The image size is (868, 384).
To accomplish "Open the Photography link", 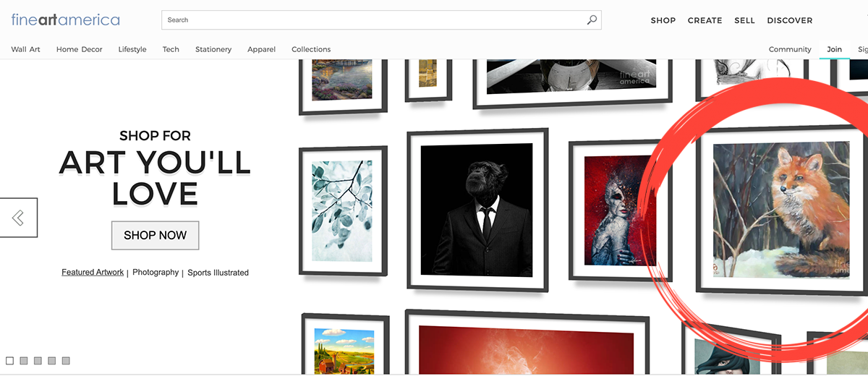I will pyautogui.click(x=156, y=273).
